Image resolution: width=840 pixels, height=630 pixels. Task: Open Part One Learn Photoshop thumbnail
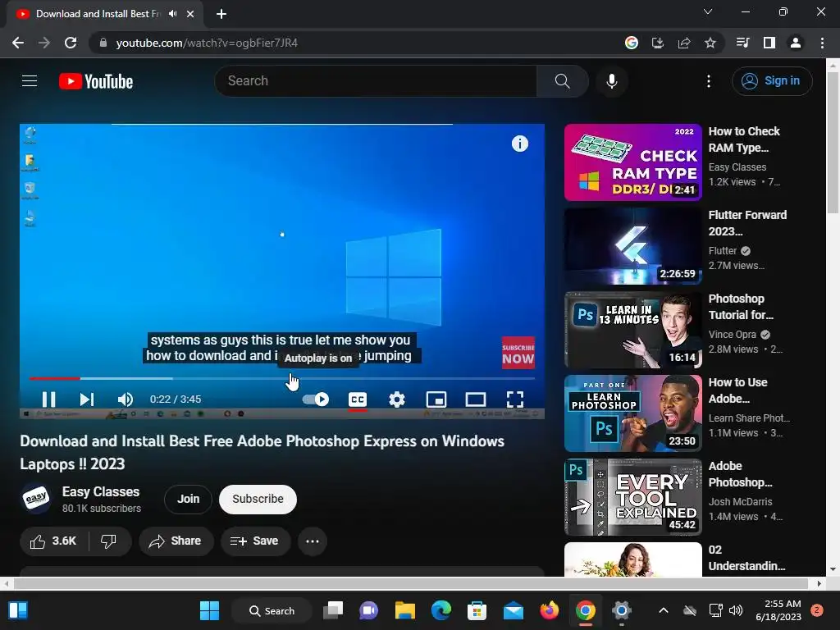632,413
